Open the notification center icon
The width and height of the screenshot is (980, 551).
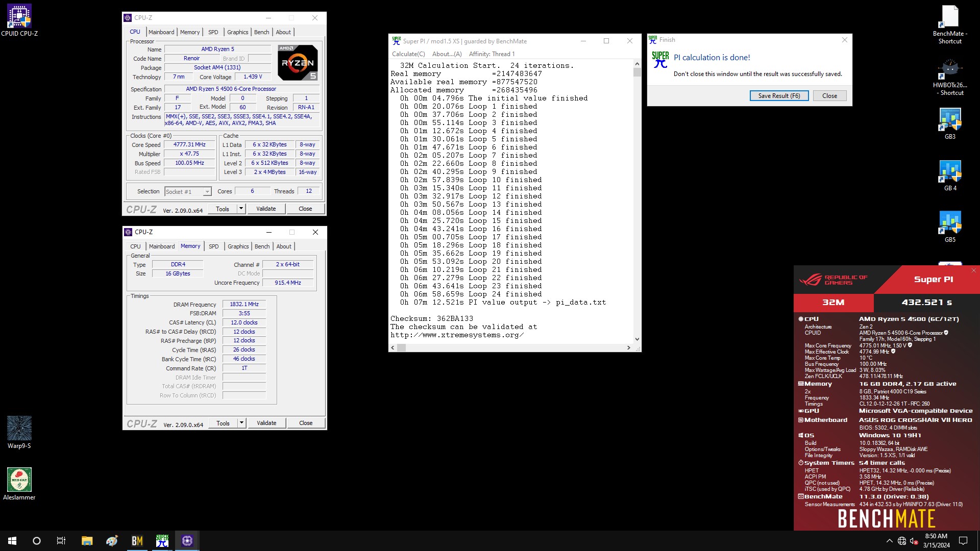(963, 541)
